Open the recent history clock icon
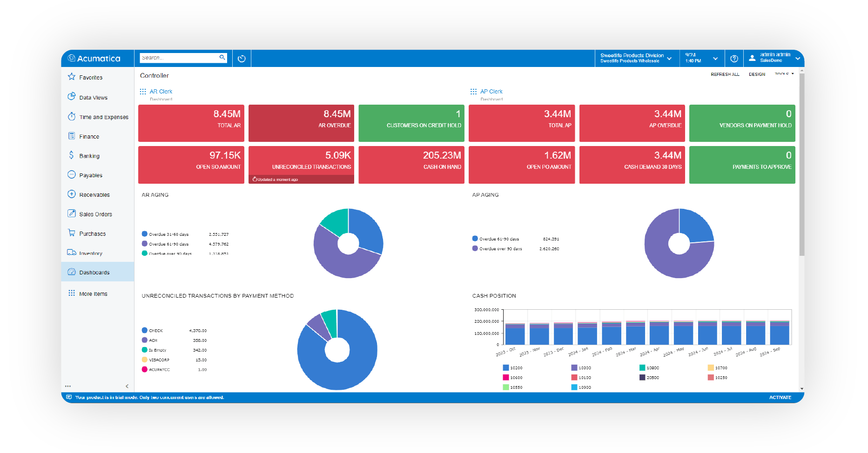The height and width of the screenshot is (453, 868). 242,59
